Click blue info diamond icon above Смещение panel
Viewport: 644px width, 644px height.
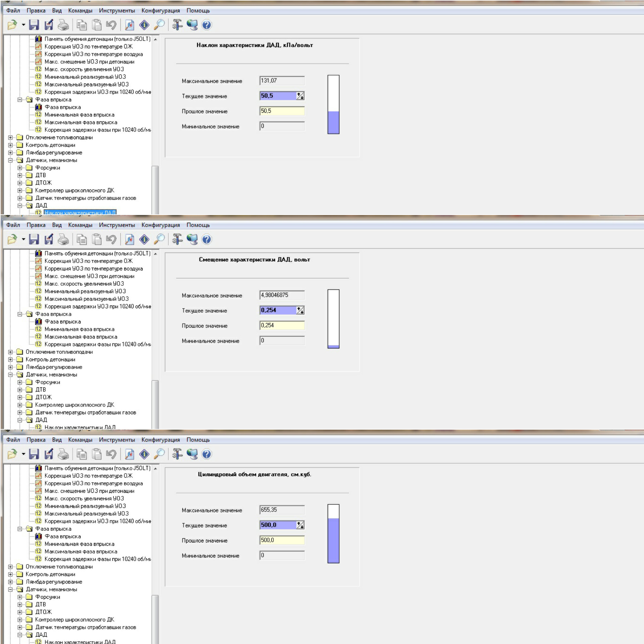[144, 239]
